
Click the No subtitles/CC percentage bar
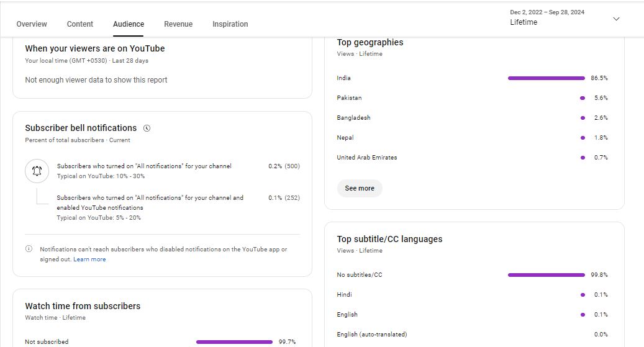click(x=546, y=275)
